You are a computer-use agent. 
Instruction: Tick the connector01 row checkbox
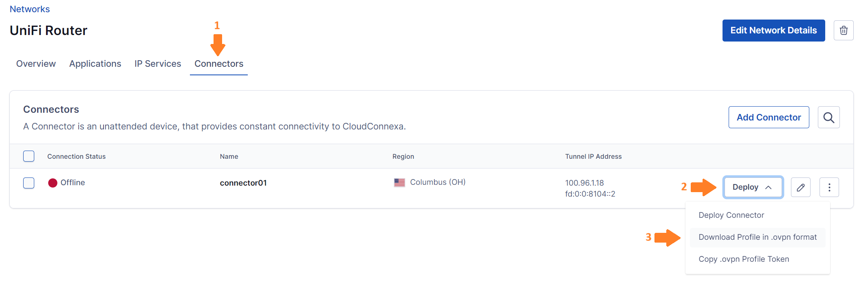click(x=29, y=183)
